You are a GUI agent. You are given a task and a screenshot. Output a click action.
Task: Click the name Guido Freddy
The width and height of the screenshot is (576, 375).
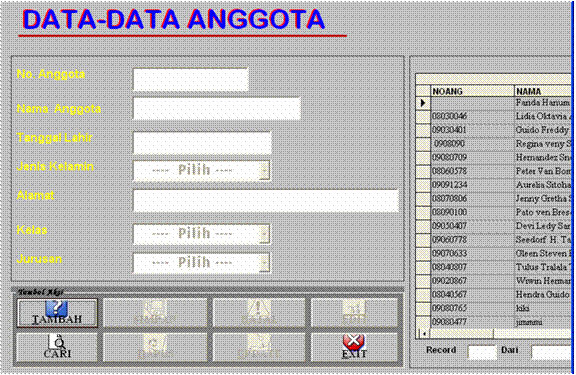pyautogui.click(x=542, y=130)
